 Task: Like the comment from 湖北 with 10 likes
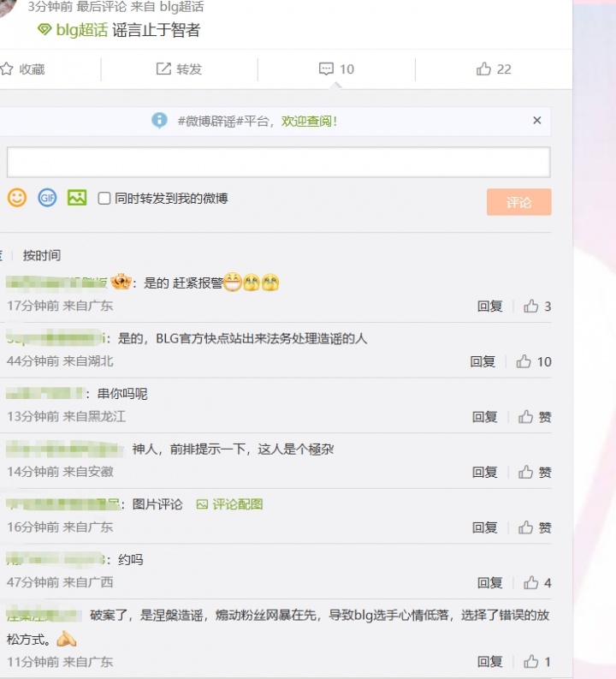[x=524, y=362]
